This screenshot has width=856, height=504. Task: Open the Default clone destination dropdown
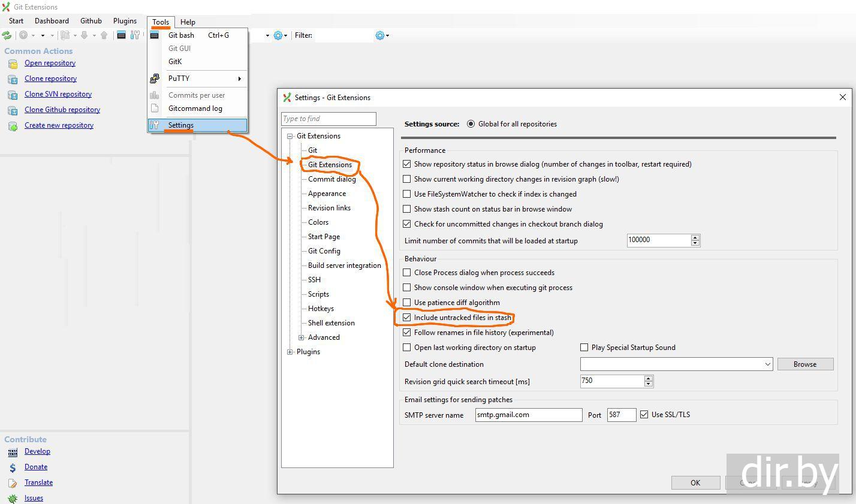tap(767, 364)
